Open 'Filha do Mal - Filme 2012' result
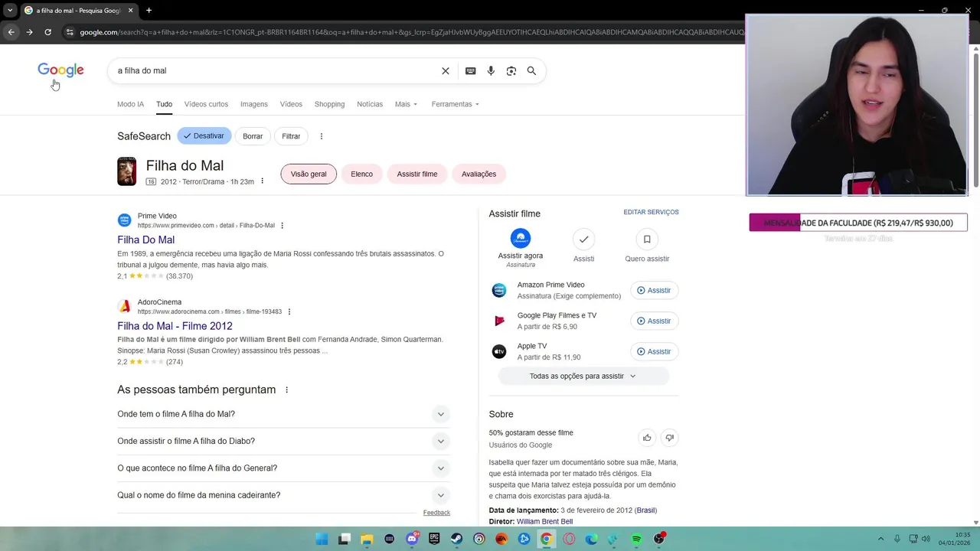This screenshot has width=980, height=551. 175,326
